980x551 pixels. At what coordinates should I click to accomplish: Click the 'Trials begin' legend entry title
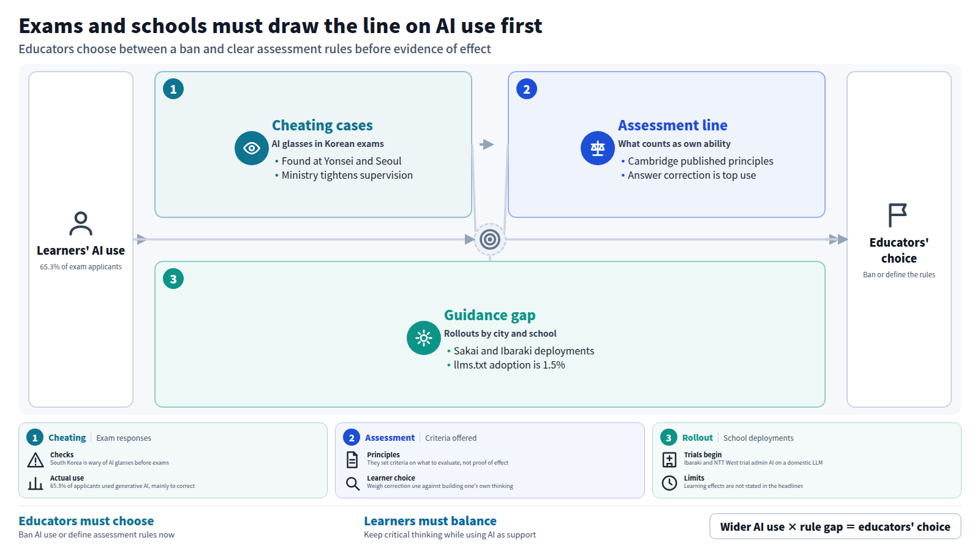pos(703,455)
